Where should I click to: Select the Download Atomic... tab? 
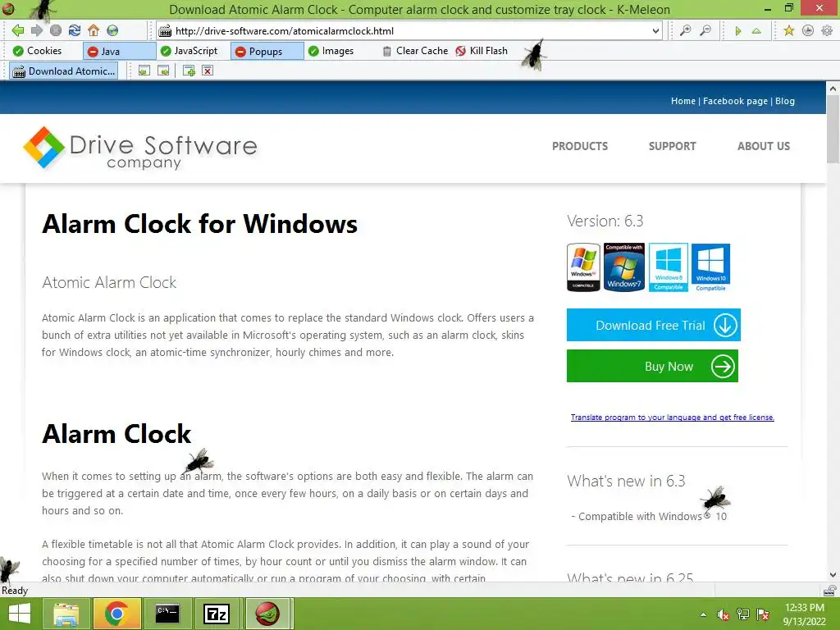click(64, 71)
